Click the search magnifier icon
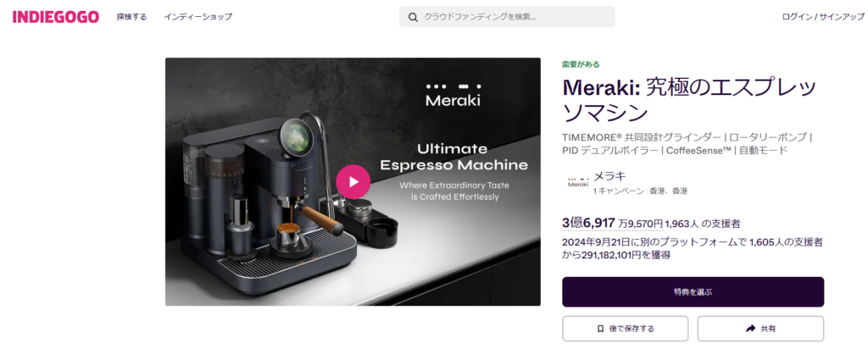 pos(413,17)
